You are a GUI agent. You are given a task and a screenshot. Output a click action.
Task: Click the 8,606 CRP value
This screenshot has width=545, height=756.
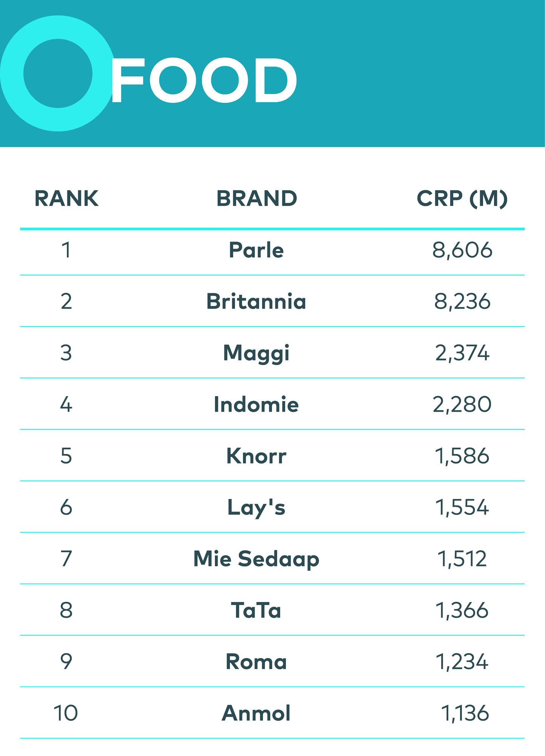pos(462,250)
